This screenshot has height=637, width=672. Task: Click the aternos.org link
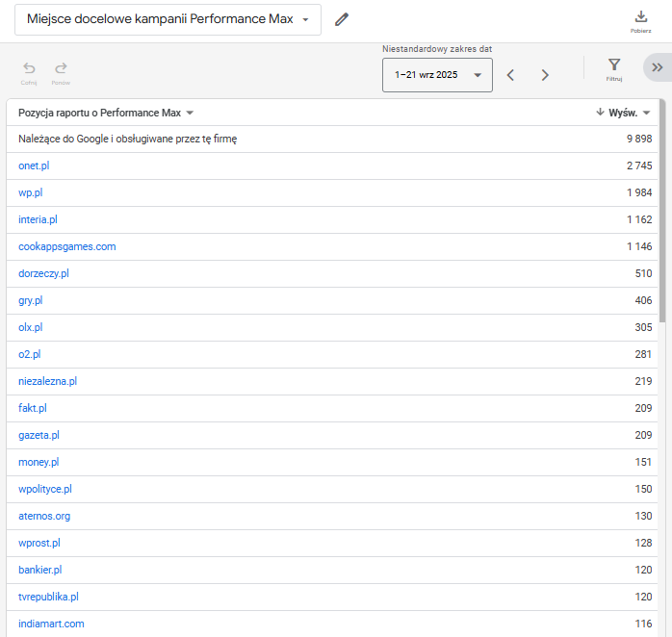(x=44, y=516)
